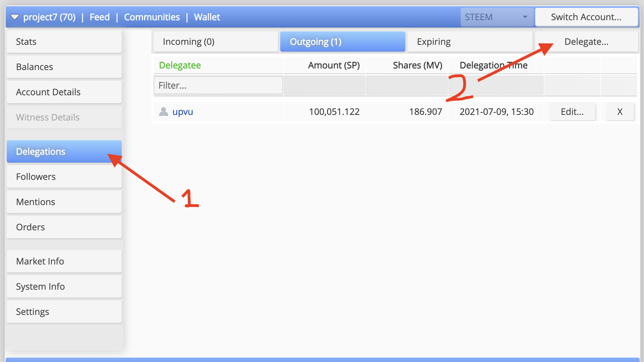
Task: Open Balances in sidebar
Action: click(64, 67)
